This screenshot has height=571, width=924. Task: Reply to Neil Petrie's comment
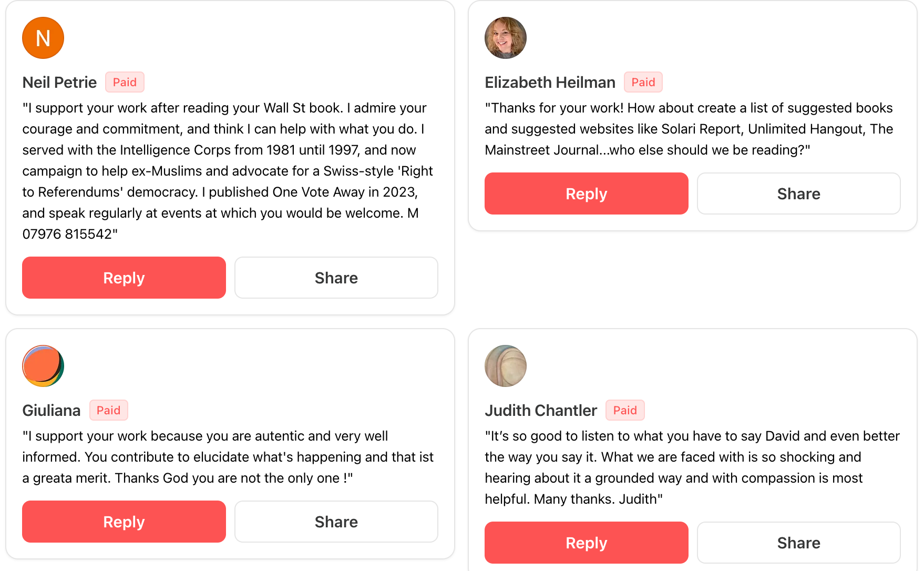coord(124,278)
